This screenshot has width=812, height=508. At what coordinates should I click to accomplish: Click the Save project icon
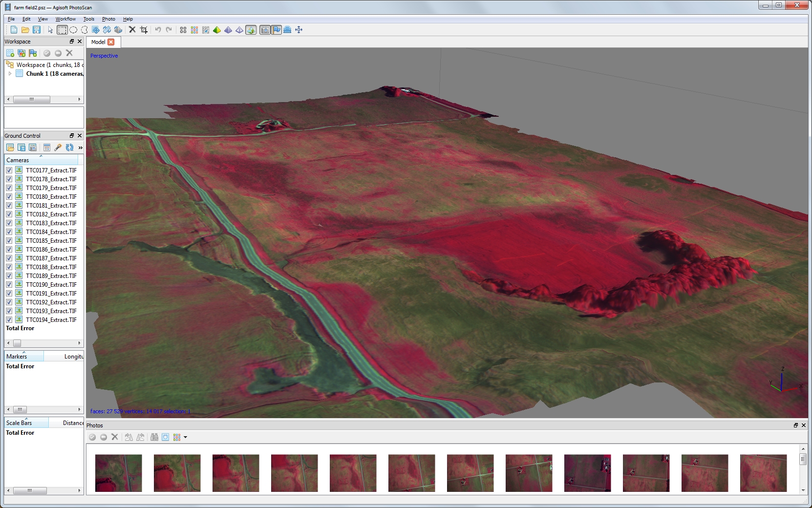click(37, 30)
